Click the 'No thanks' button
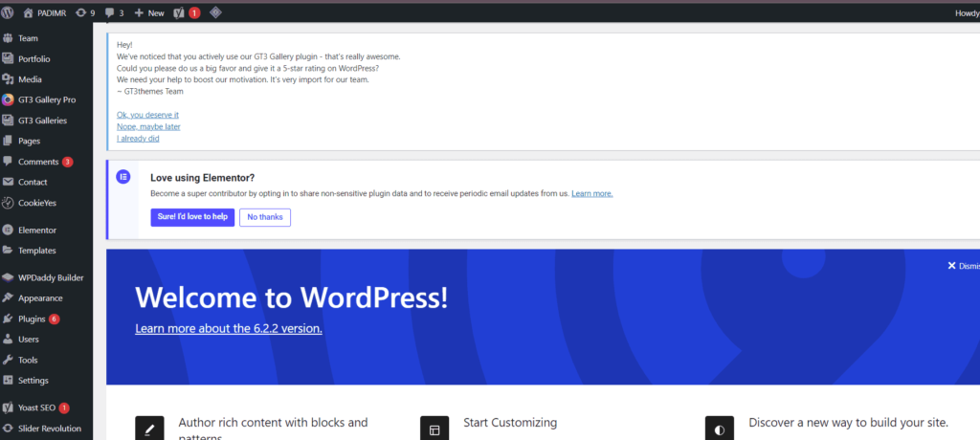This screenshot has height=440, width=980. [x=265, y=217]
